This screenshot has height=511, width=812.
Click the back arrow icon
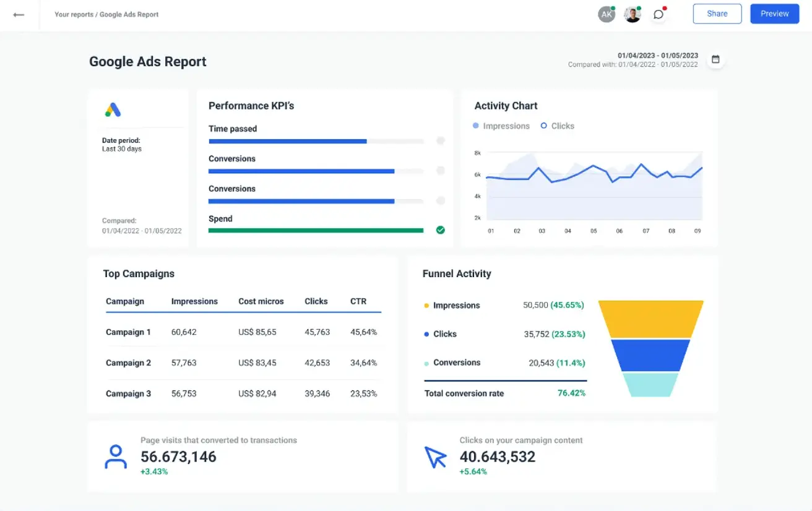[x=19, y=14]
